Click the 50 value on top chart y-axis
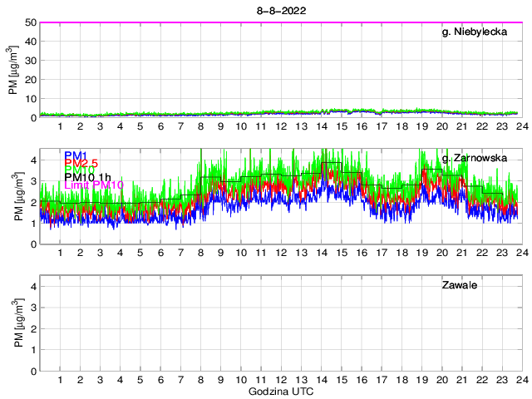 click(31, 22)
